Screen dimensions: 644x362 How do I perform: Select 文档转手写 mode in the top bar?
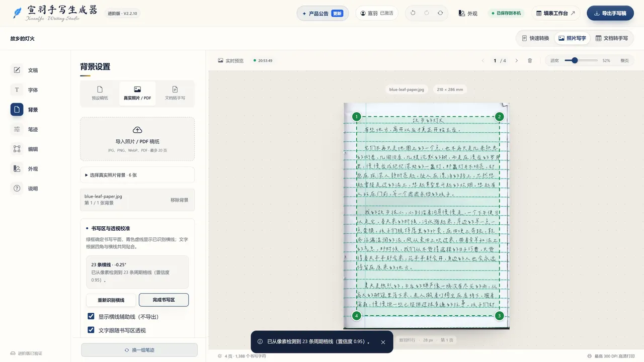pos(612,38)
